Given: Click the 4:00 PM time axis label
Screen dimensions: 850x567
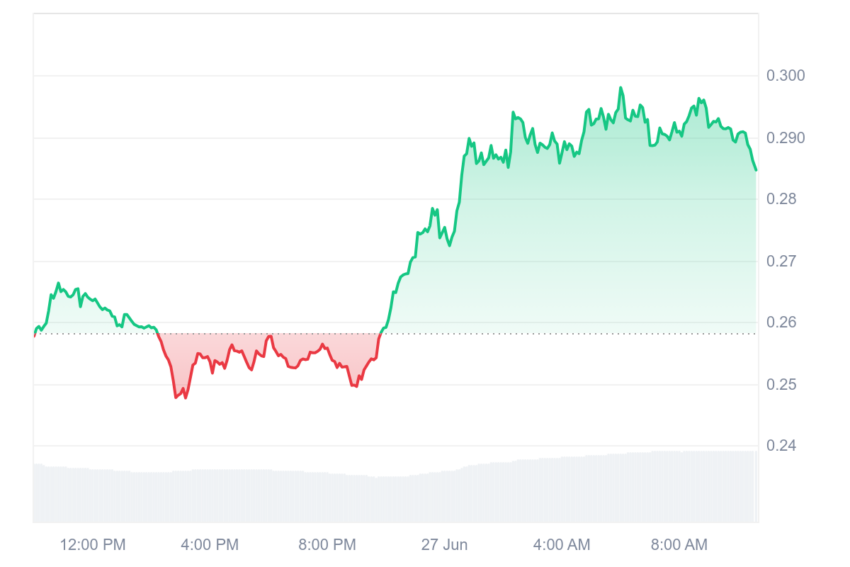Looking at the screenshot, I should (210, 544).
